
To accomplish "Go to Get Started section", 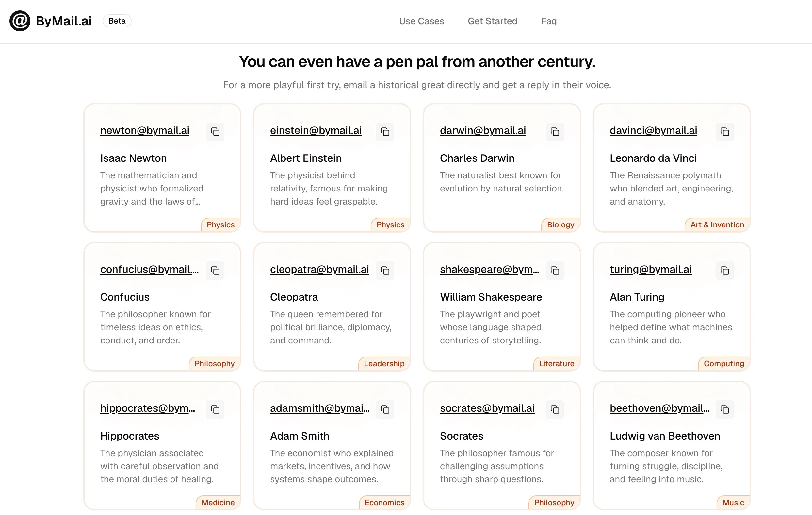I will pyautogui.click(x=492, y=21).
